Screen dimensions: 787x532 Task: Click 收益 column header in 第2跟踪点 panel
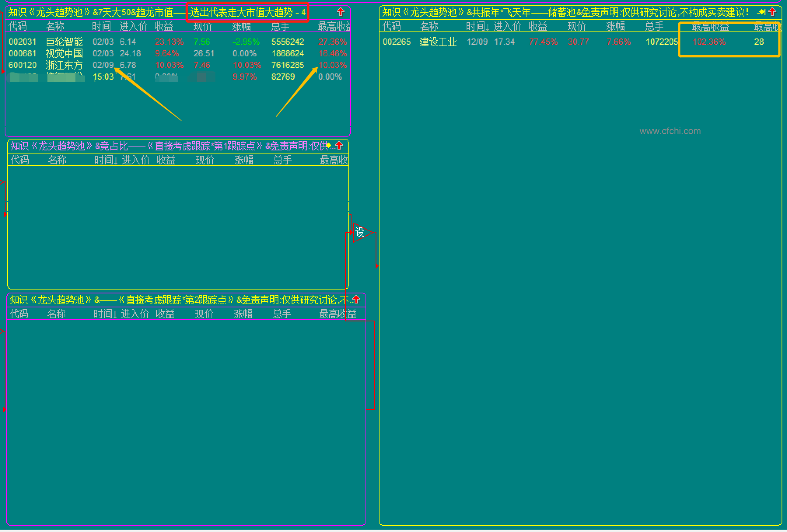click(x=165, y=314)
